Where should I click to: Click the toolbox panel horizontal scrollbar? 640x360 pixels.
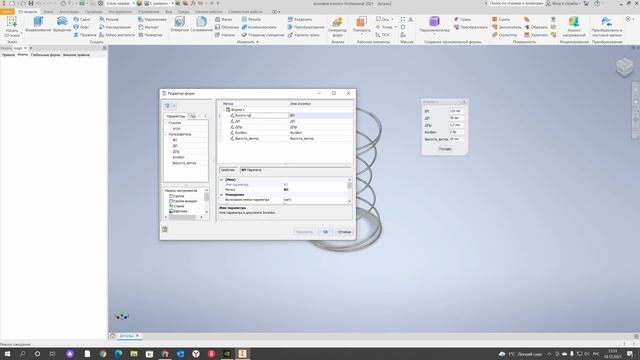pyautogui.click(x=184, y=217)
